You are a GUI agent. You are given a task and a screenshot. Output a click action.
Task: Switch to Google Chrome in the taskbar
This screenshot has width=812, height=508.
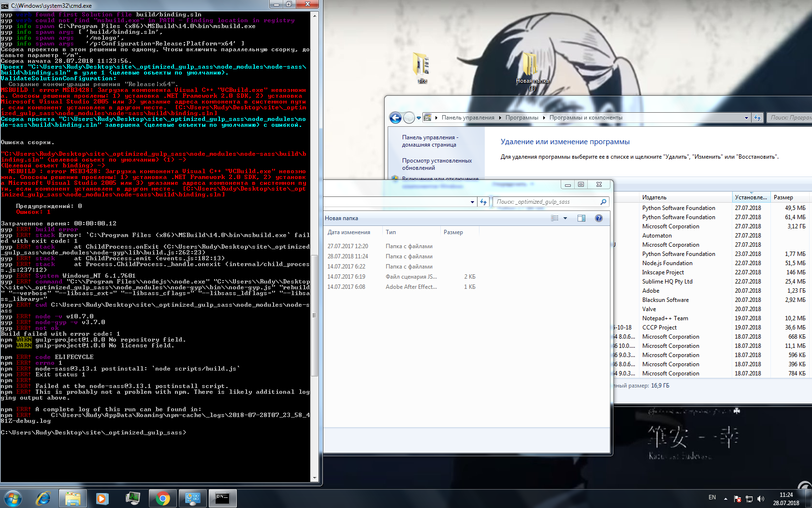point(163,498)
